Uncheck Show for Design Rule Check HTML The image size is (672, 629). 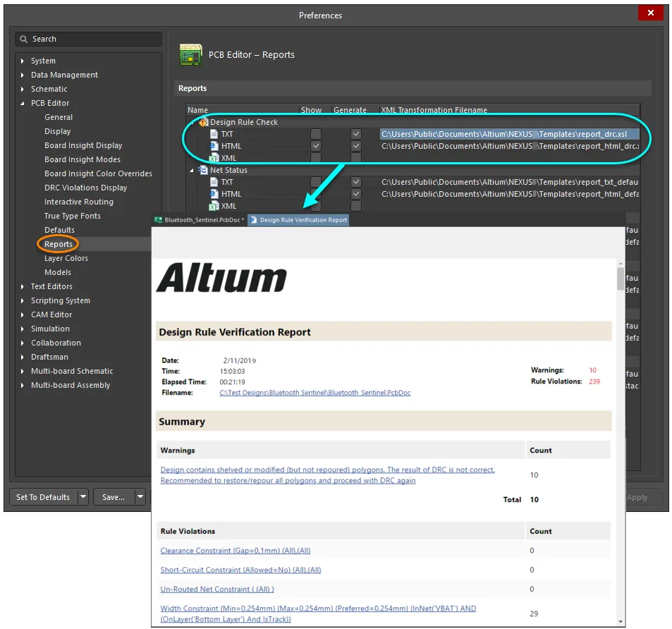316,146
